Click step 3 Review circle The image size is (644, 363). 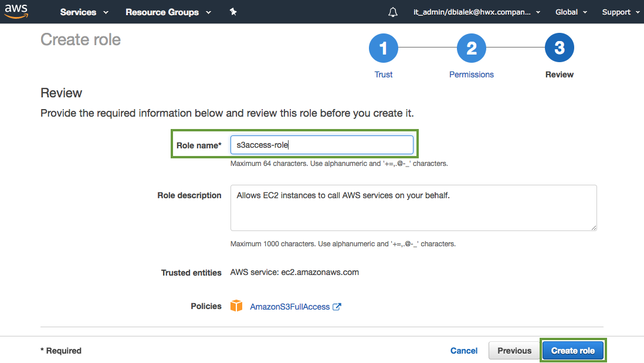[560, 48]
